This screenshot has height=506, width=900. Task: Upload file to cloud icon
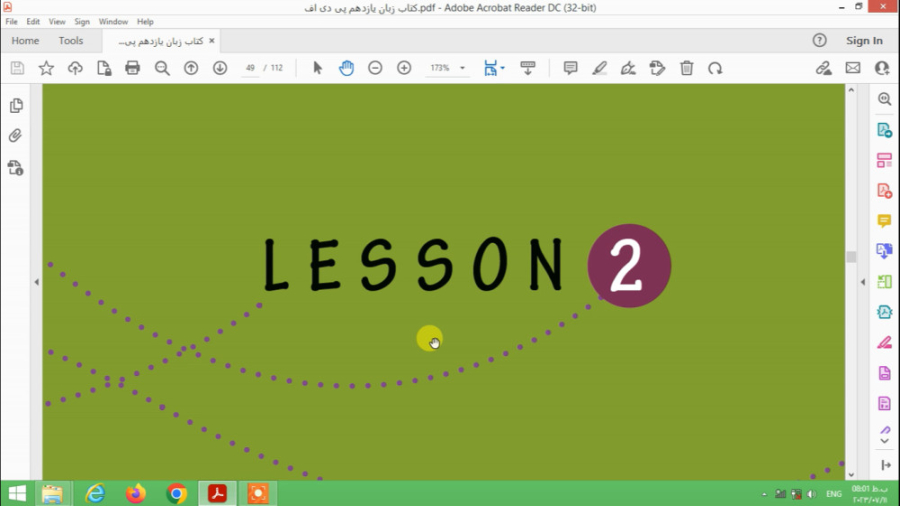pyautogui.click(x=75, y=68)
